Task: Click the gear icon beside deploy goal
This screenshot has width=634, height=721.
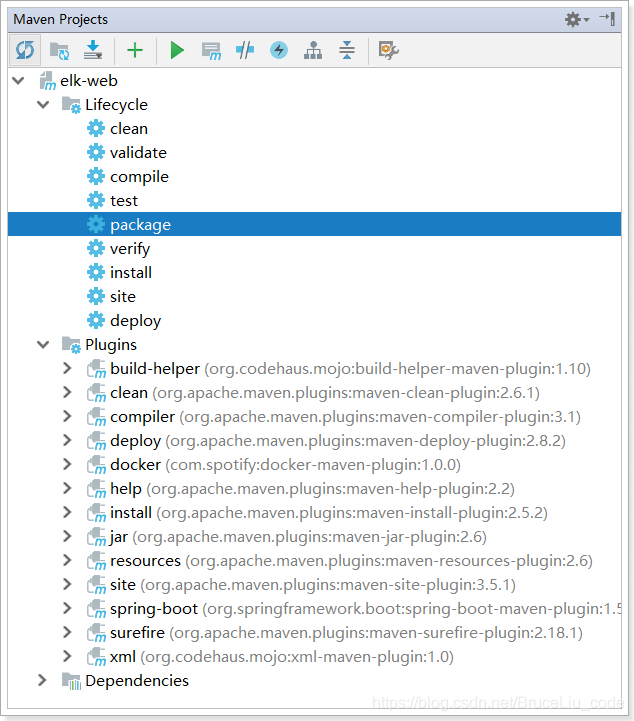Action: tap(96, 320)
